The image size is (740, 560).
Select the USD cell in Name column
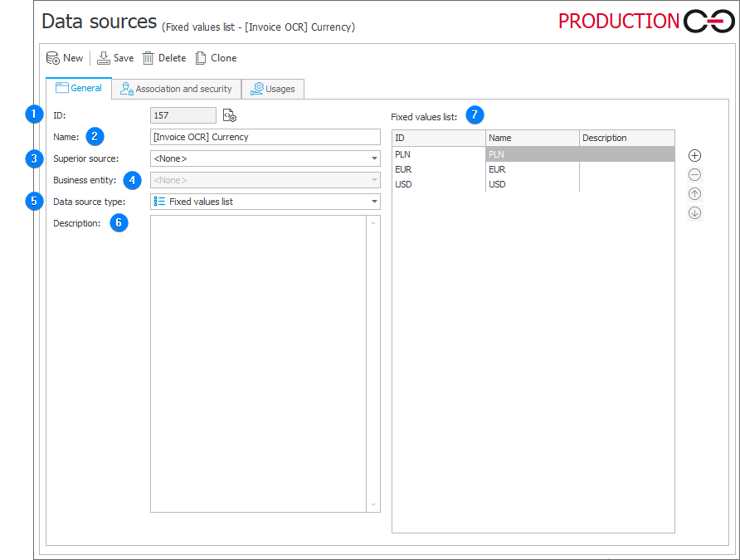point(533,184)
